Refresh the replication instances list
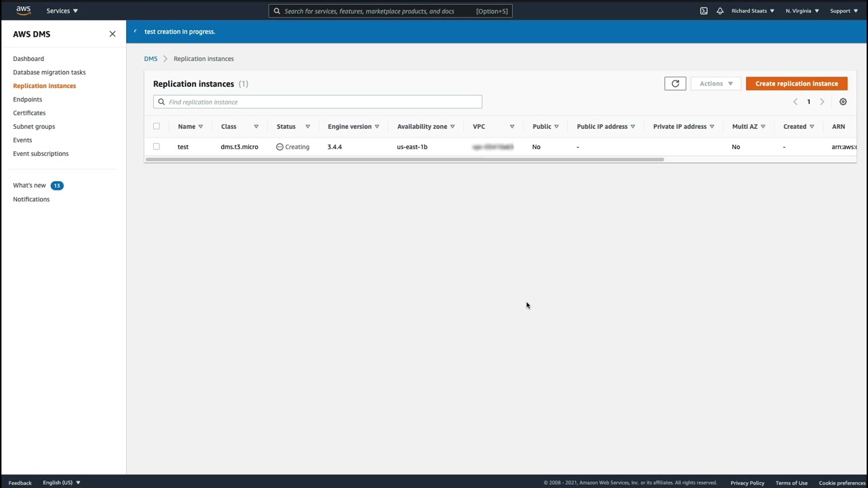868x488 pixels. point(675,83)
